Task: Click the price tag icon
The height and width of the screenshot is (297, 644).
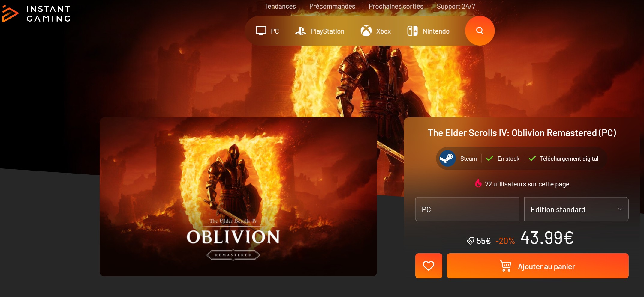Action: pyautogui.click(x=470, y=240)
